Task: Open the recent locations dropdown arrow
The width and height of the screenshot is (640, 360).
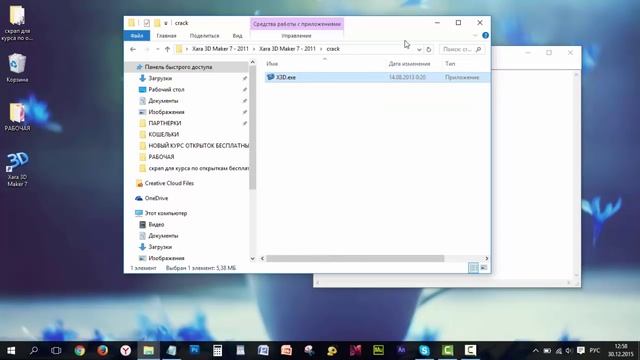Action: 158,49
